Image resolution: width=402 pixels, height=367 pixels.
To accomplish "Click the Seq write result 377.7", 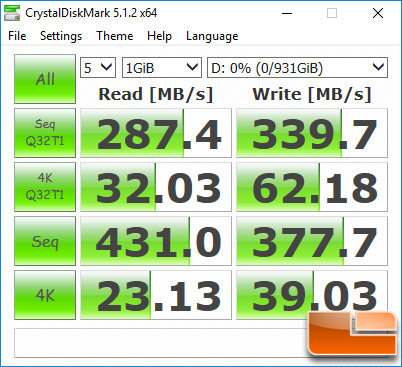I will (x=312, y=241).
